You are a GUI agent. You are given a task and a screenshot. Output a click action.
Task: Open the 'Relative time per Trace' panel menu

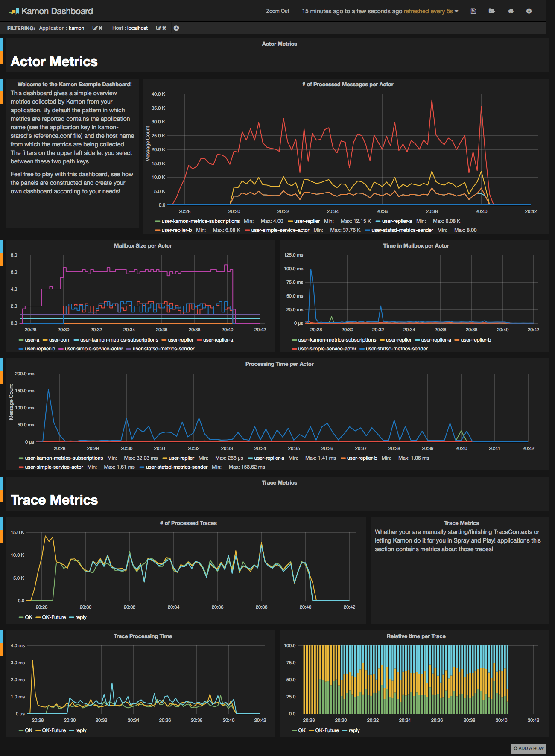(416, 636)
